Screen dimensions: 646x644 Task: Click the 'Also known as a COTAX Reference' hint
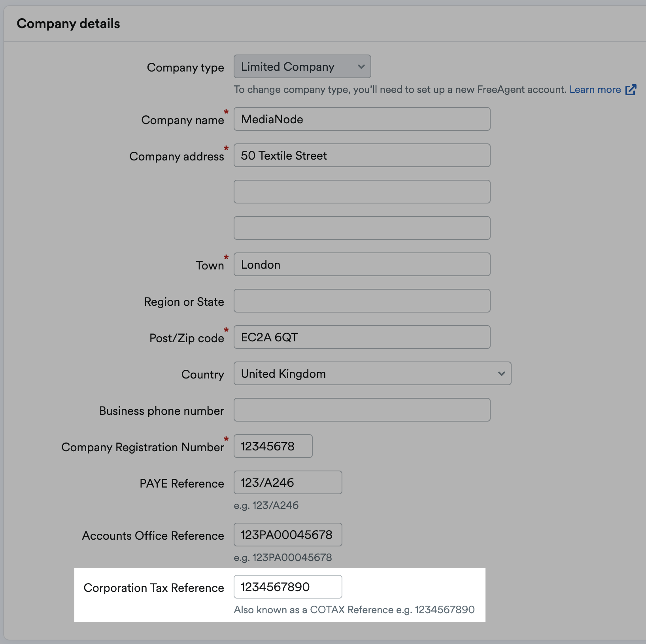[x=354, y=610]
